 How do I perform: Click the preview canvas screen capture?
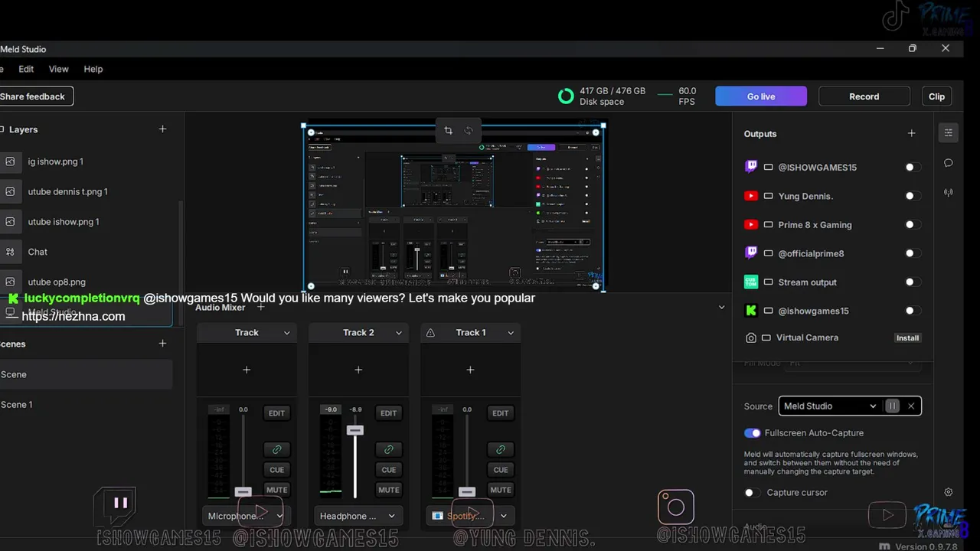click(x=454, y=207)
